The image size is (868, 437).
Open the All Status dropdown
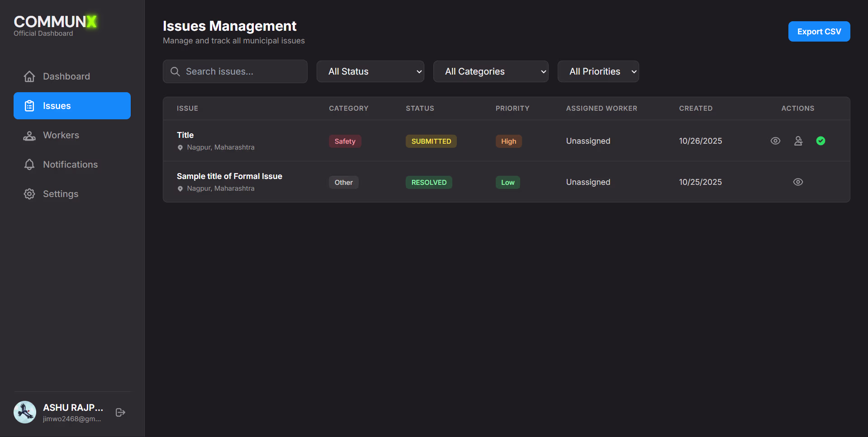pyautogui.click(x=370, y=71)
